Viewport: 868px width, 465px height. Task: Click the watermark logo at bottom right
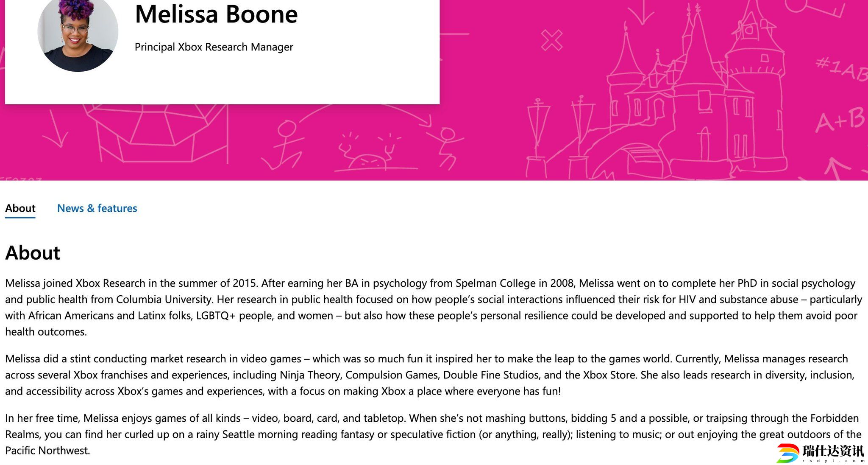(821, 453)
